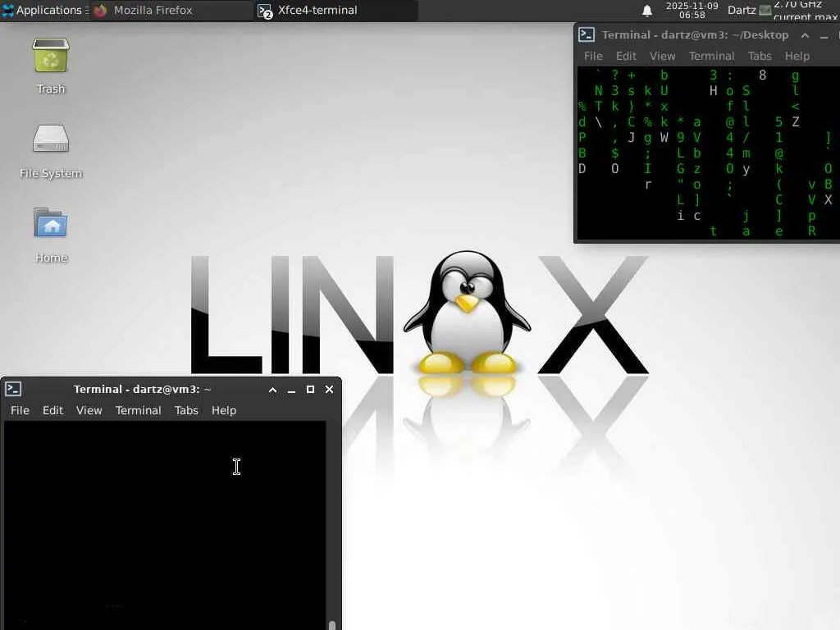840x630 pixels.
Task: Click the title text of the home terminal
Action: tap(142, 390)
